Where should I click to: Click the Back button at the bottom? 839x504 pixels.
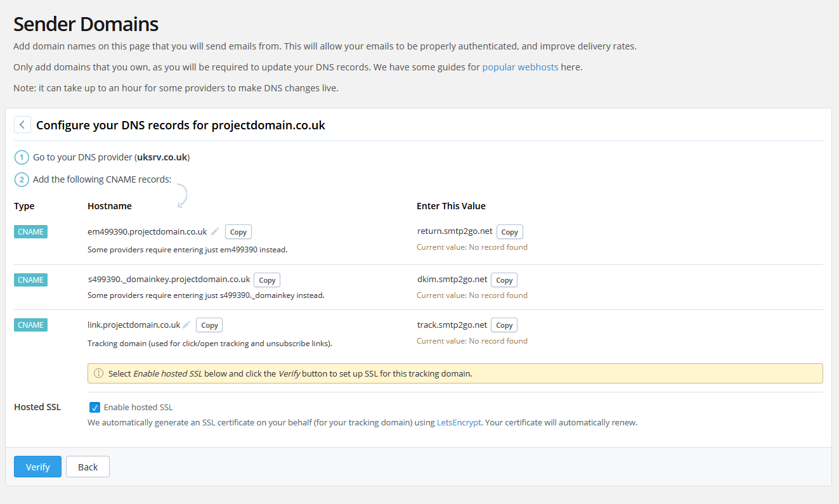tap(88, 467)
